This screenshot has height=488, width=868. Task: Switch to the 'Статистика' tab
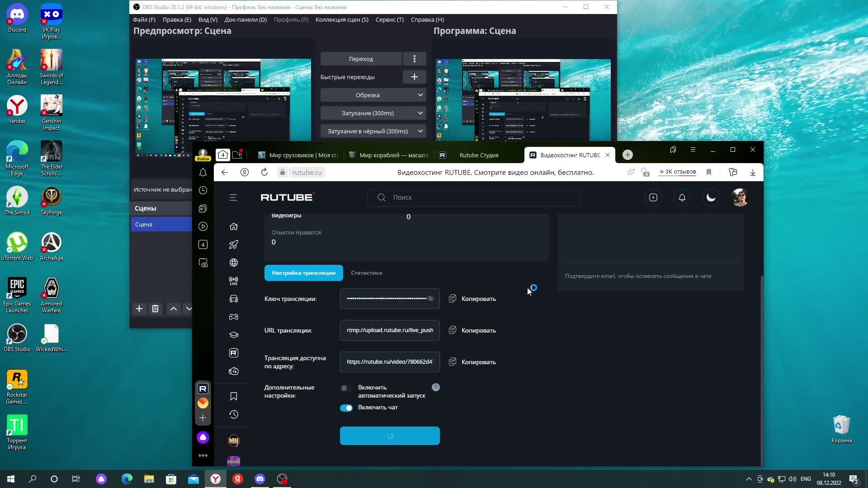click(x=366, y=273)
